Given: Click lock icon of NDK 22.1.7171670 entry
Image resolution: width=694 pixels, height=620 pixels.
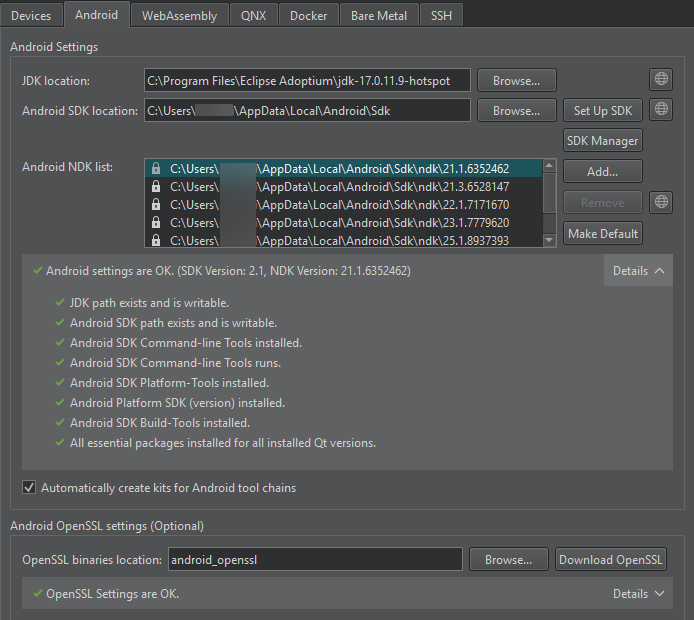Looking at the screenshot, I should pos(156,205).
